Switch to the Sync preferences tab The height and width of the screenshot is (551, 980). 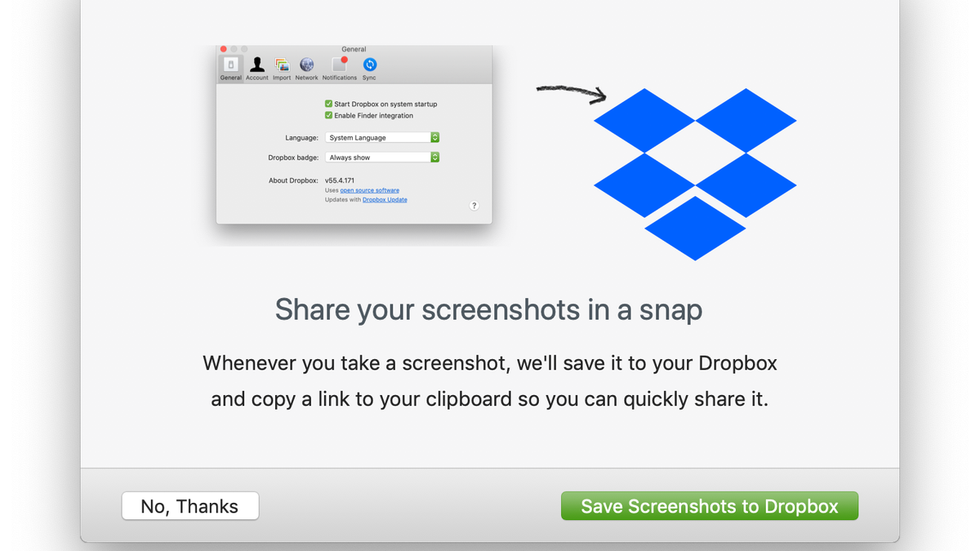(369, 69)
